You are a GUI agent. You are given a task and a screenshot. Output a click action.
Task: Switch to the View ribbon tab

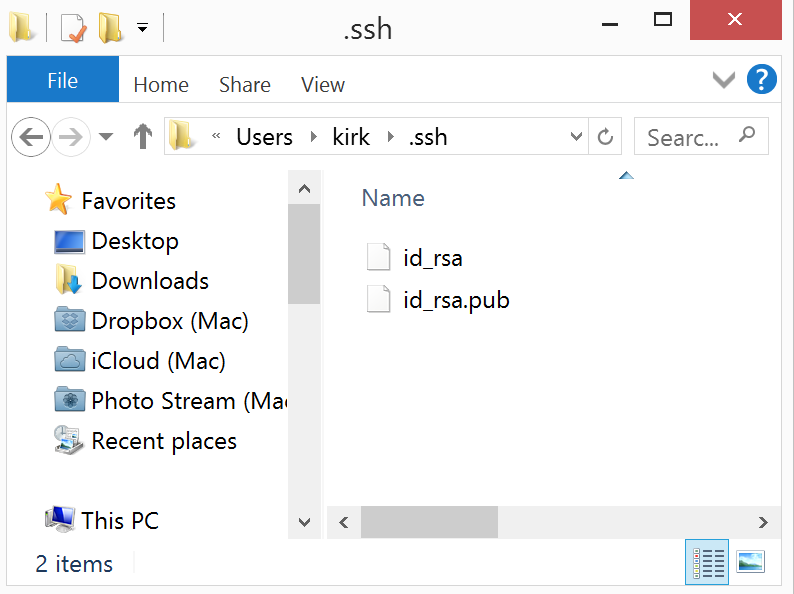[x=323, y=85]
